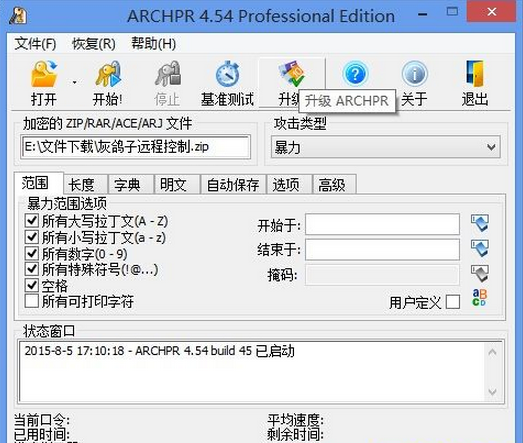Viewport: 523px width, 443px height.
Task: Switch to the 高级 tab
Action: pyautogui.click(x=335, y=184)
